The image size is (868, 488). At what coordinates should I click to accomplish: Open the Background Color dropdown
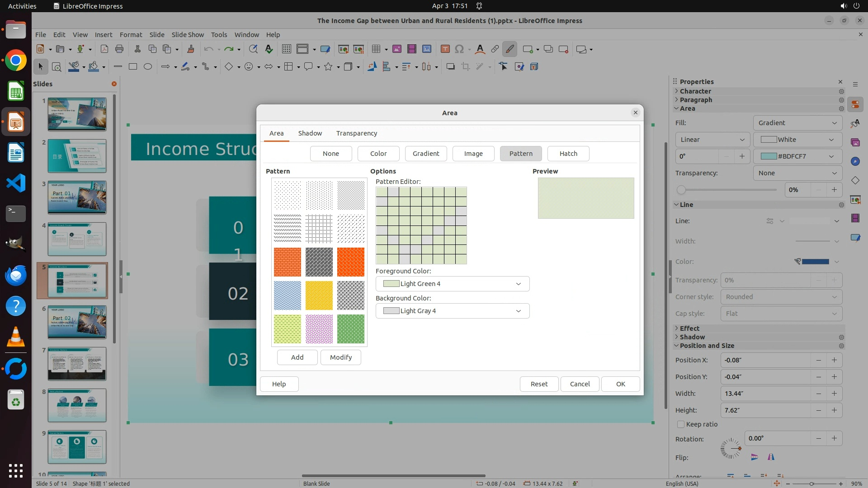coord(453,311)
